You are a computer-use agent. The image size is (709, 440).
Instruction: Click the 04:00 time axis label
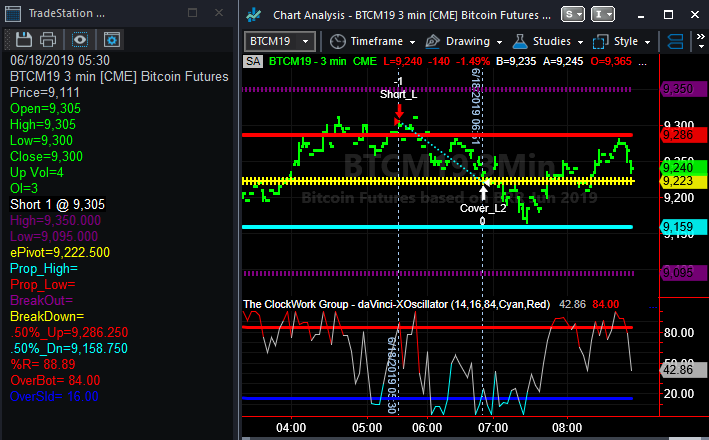(291, 428)
